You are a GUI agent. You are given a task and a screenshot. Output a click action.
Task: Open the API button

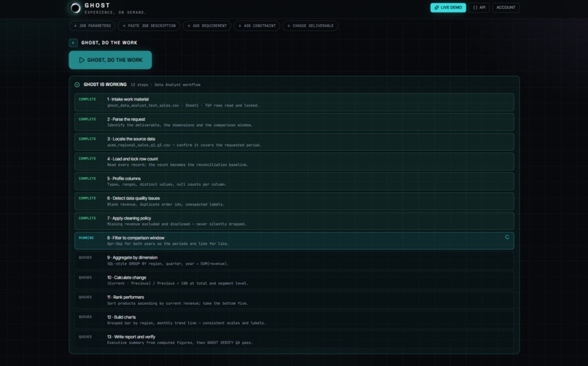(x=479, y=7)
